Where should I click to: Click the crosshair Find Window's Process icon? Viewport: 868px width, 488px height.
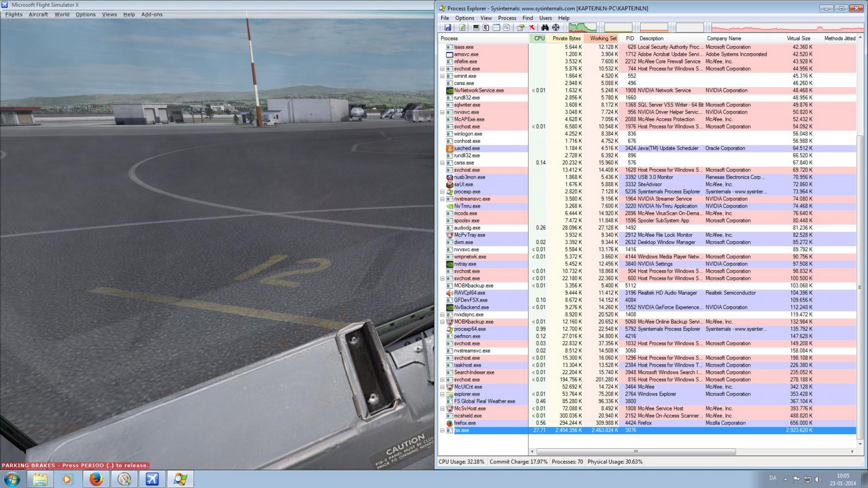click(556, 27)
